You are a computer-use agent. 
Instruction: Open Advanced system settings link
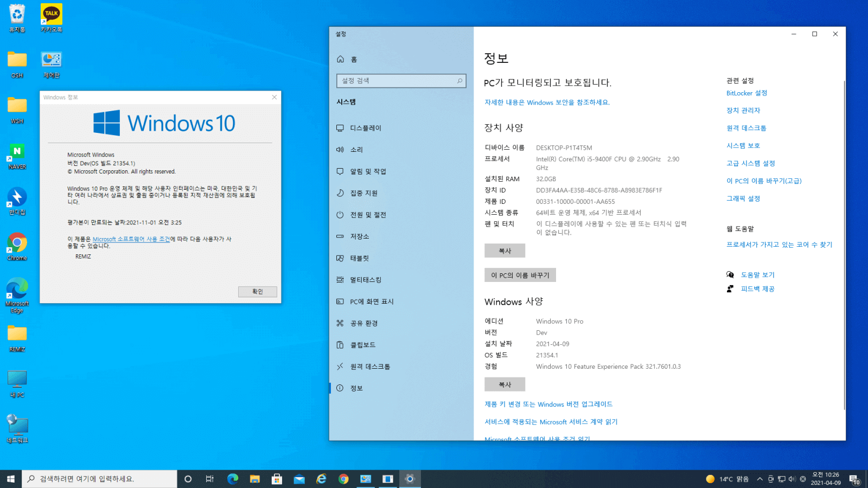pos(750,164)
